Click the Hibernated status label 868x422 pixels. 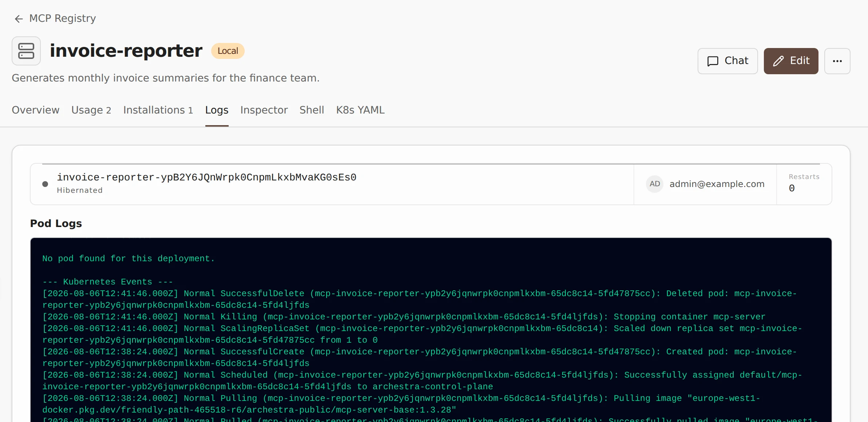pos(80,190)
